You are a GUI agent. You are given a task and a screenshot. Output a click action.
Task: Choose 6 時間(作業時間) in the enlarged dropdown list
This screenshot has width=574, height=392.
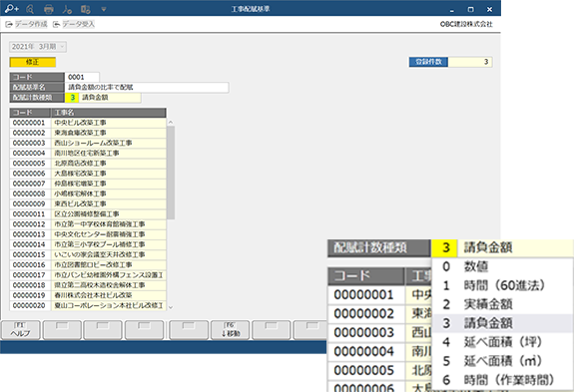coord(502,380)
